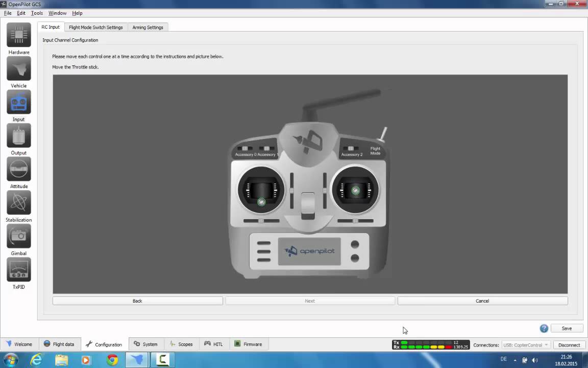Open the Edit menu
This screenshot has height=368, width=588.
pos(21,13)
